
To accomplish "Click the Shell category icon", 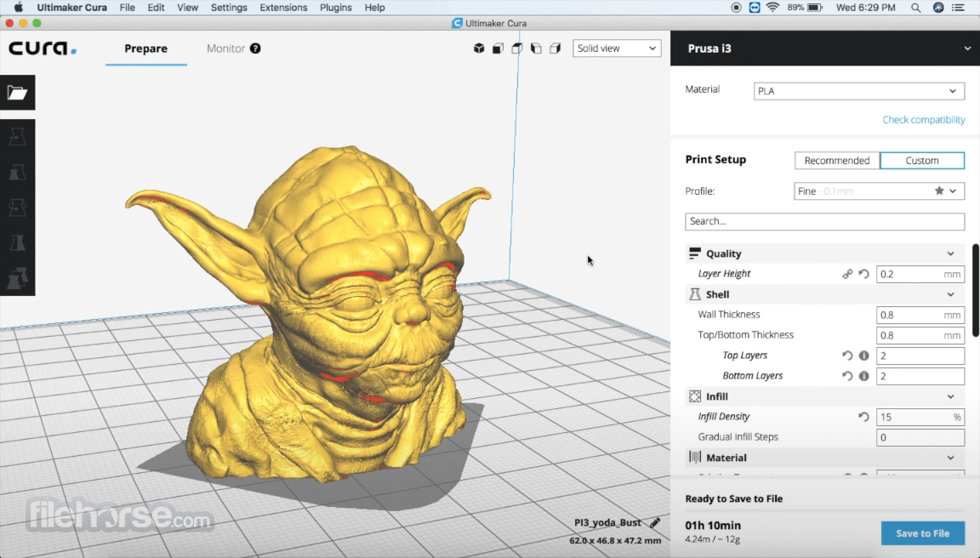I will [x=694, y=294].
